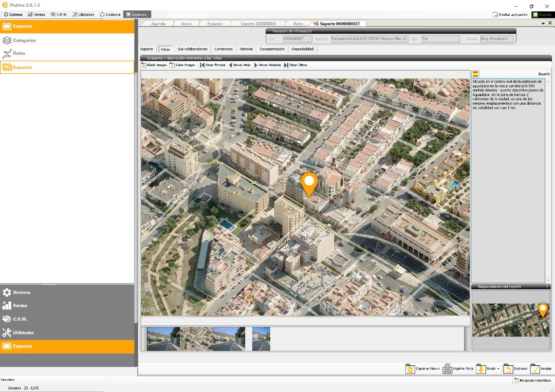The image size is (555, 392).
Task: Expand the Enviar dropdown arrow
Action: pyautogui.click(x=498, y=369)
